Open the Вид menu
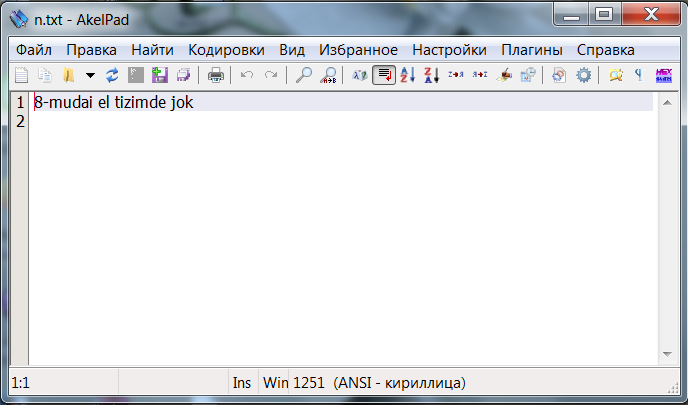The image size is (688, 405). [x=292, y=50]
